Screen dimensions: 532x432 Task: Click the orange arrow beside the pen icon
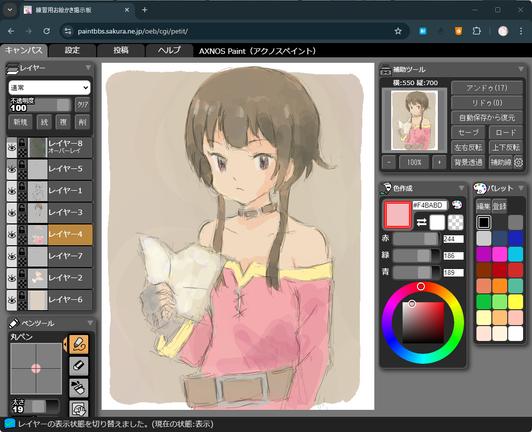(x=65, y=344)
